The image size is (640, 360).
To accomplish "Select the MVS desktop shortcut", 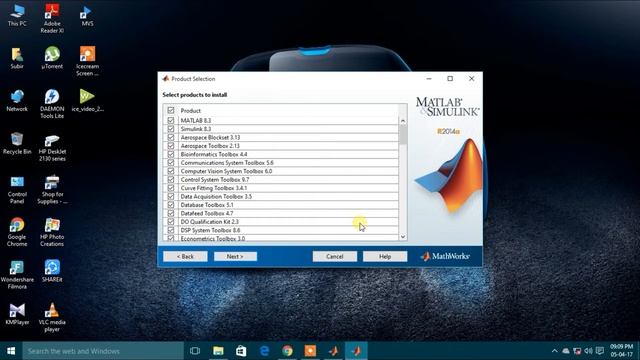I will (x=87, y=16).
